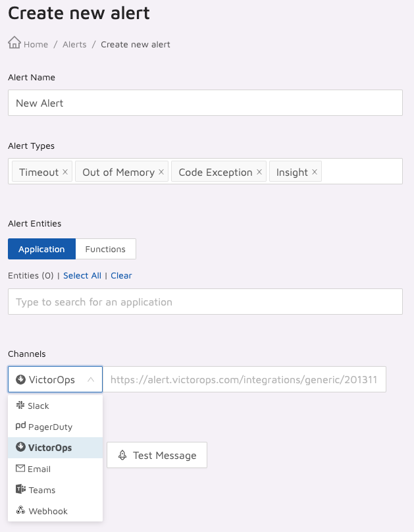Focus the Alert Name input field
The image size is (414, 532).
pyautogui.click(x=205, y=103)
